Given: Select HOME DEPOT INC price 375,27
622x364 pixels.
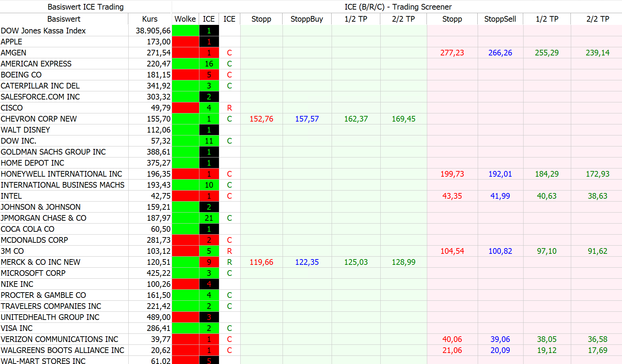Looking at the screenshot, I should click(159, 163).
